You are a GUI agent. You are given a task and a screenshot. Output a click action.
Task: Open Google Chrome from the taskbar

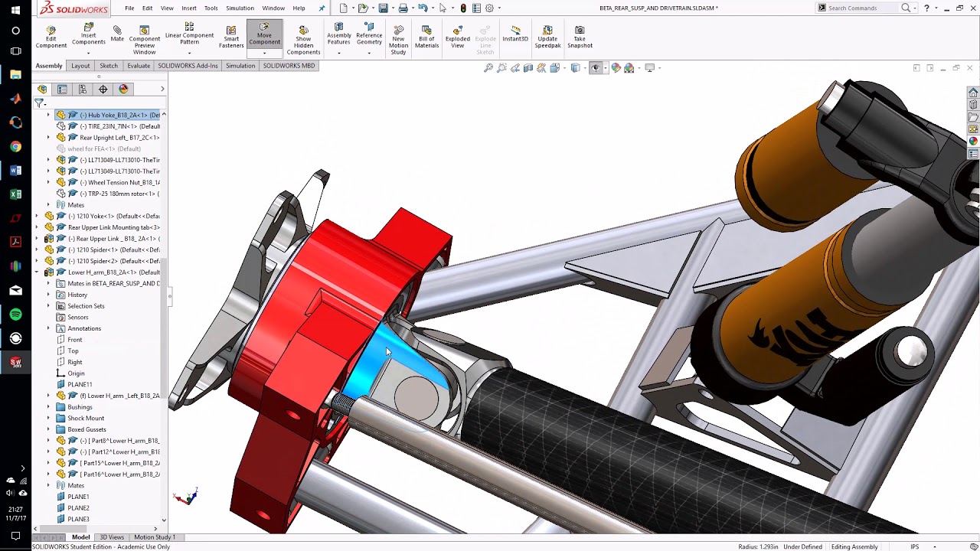pos(15,146)
